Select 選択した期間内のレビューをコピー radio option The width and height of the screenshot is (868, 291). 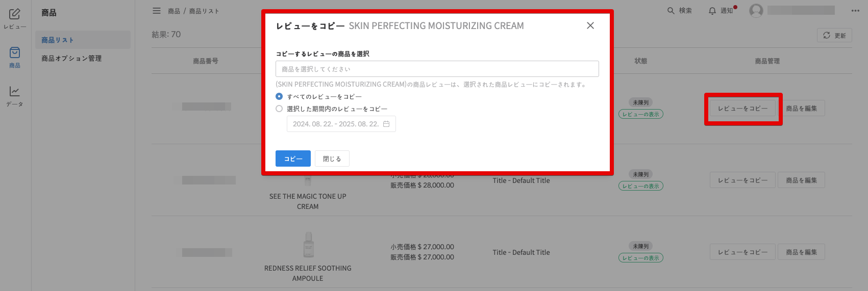[x=279, y=109]
